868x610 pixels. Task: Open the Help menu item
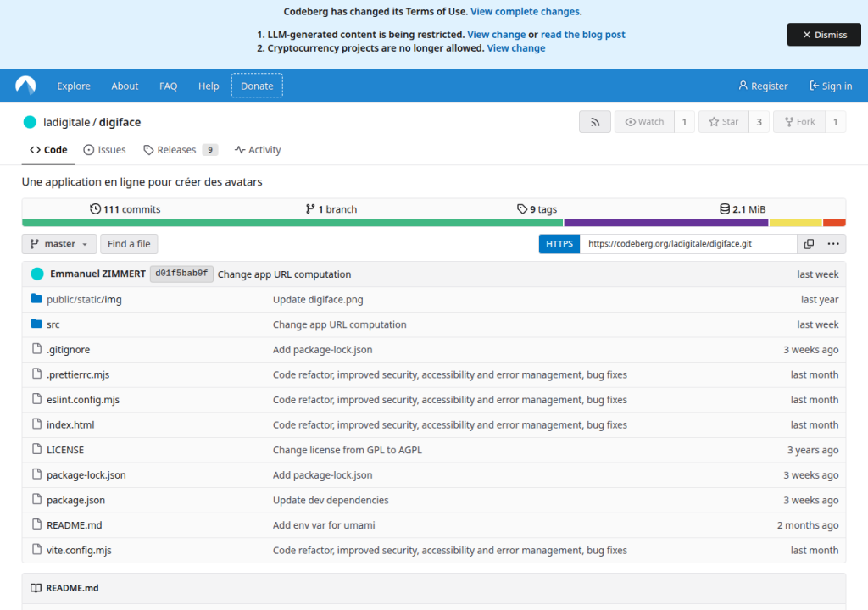pyautogui.click(x=209, y=86)
